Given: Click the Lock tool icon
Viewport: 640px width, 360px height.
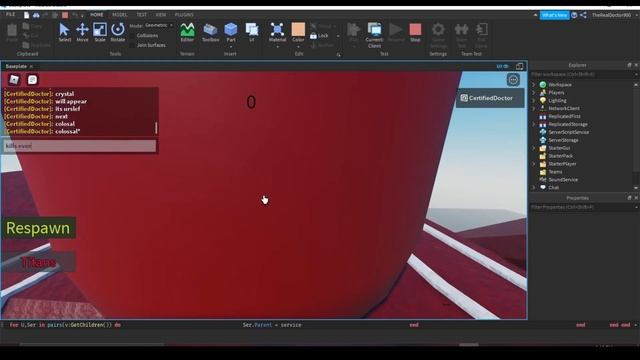Looking at the screenshot, I should 313,36.
